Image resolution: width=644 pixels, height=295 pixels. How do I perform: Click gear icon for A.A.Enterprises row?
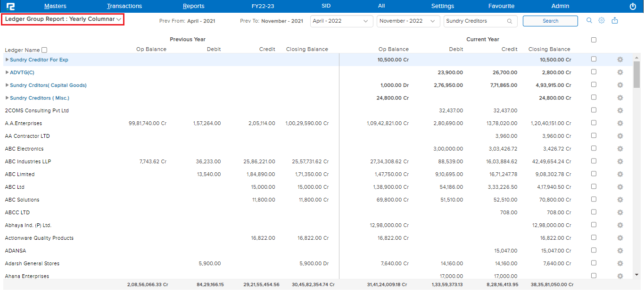click(x=620, y=123)
